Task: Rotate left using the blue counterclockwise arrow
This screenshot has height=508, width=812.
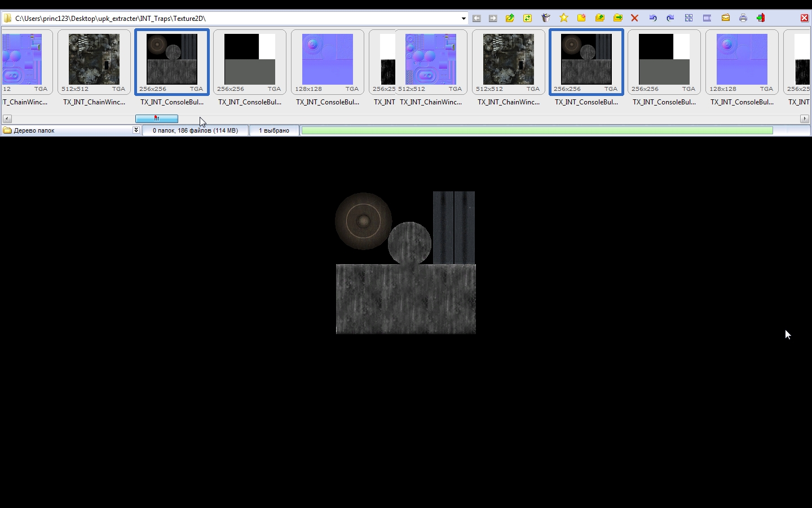Action: (x=653, y=18)
